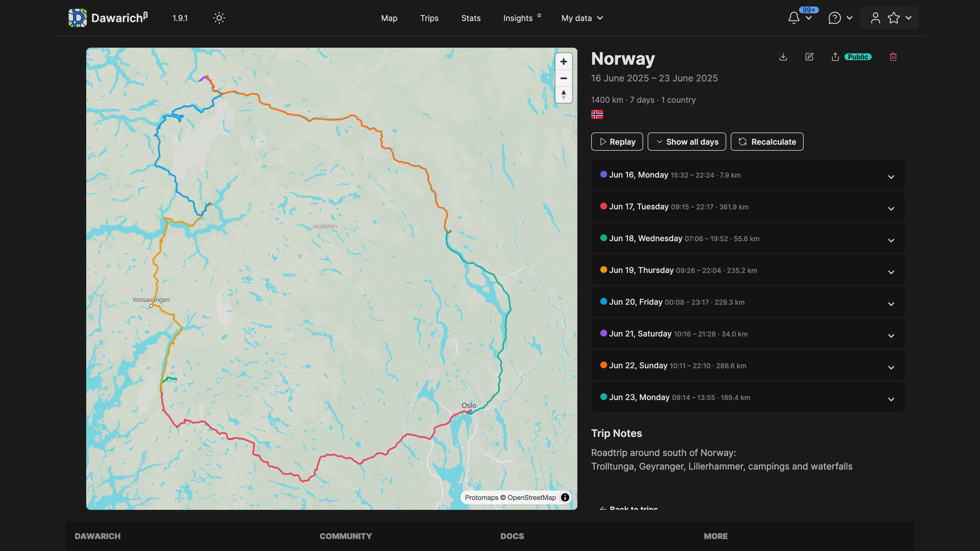This screenshot has width=980, height=551.
Task: Click the Recalculate button
Action: pos(766,142)
